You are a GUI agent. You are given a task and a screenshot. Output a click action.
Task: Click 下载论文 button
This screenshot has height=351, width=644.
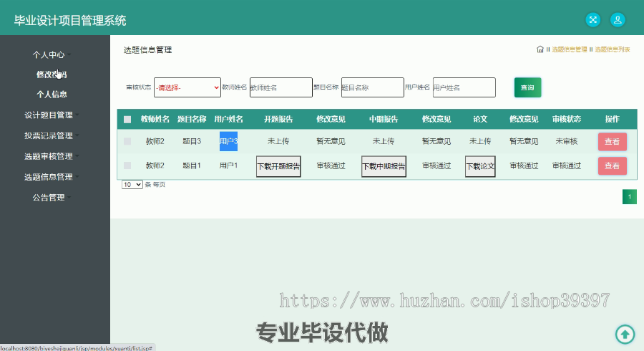(480, 166)
